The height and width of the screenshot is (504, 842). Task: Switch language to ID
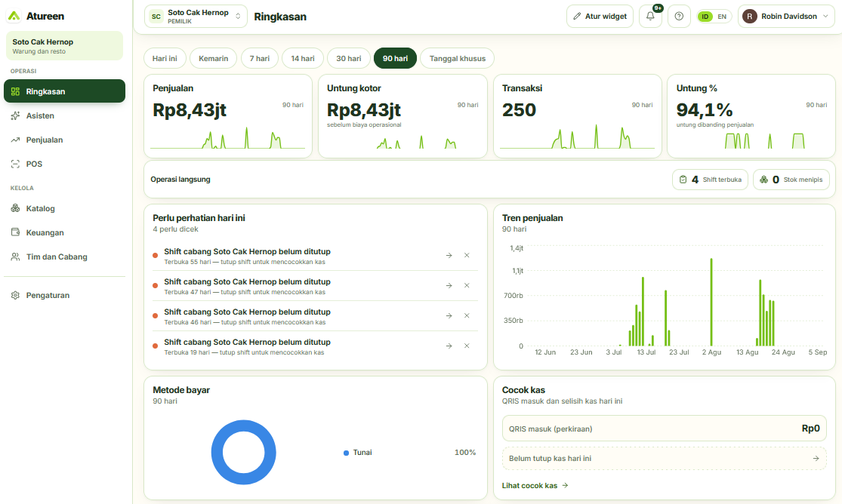[705, 17]
